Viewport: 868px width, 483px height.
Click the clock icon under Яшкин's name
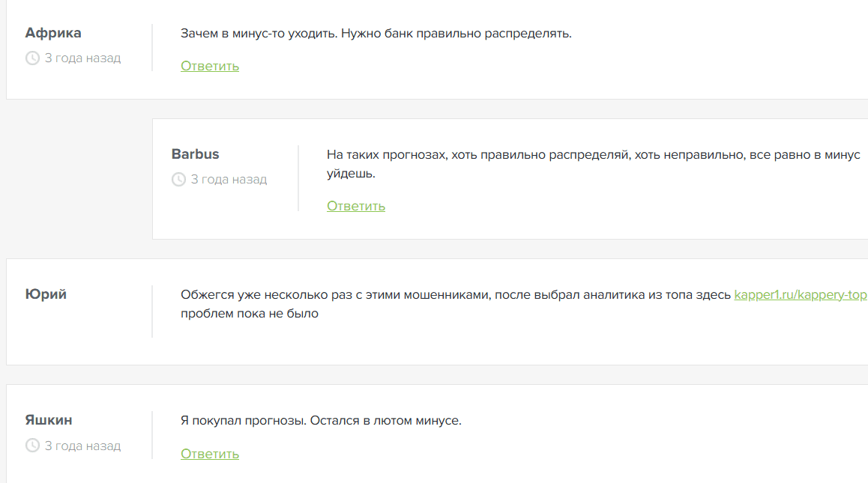pyautogui.click(x=33, y=446)
